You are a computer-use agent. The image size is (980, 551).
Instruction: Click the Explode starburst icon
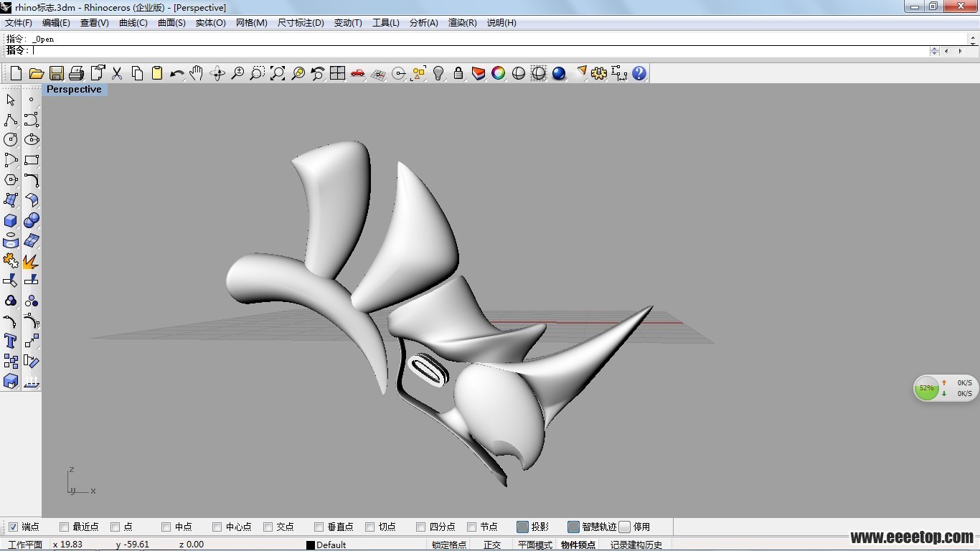pos(31,260)
